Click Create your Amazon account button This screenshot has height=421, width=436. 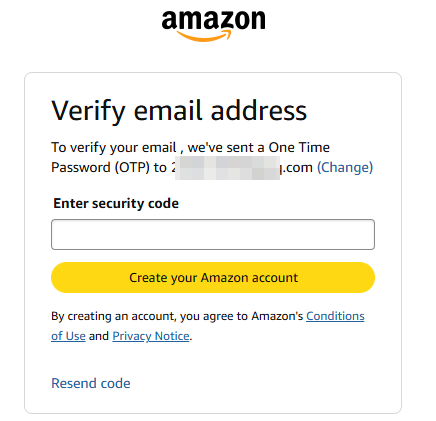pyautogui.click(x=213, y=277)
